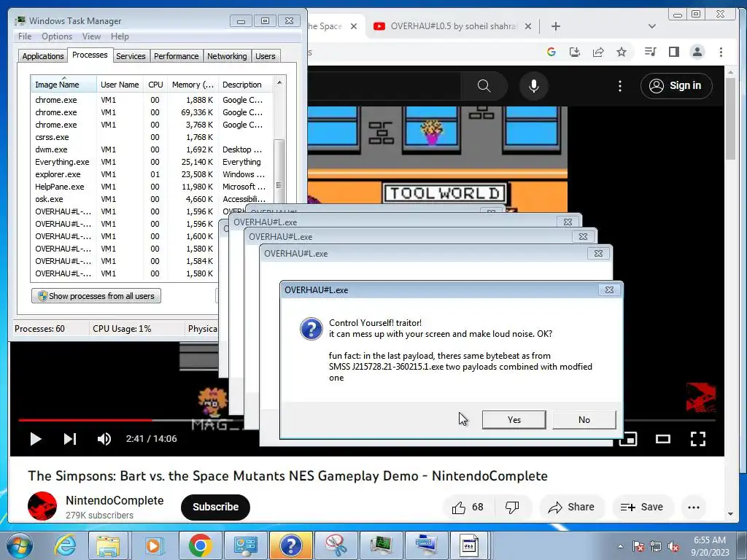Open View menu in Task Manager
Viewport: 747px width, 560px height.
(x=91, y=36)
